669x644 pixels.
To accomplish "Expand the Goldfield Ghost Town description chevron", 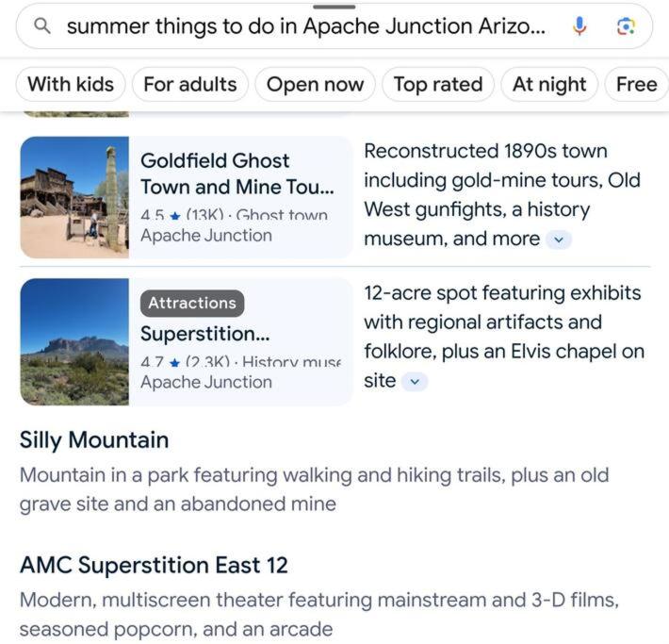I will pyautogui.click(x=559, y=239).
